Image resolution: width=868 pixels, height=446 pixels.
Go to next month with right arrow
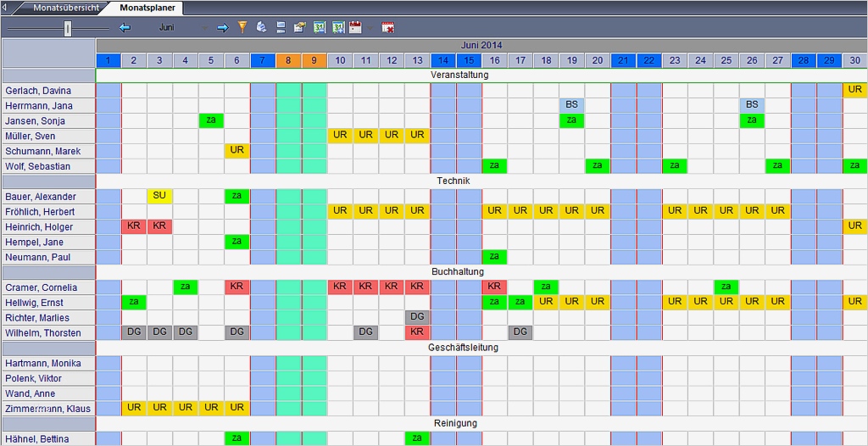[223, 28]
